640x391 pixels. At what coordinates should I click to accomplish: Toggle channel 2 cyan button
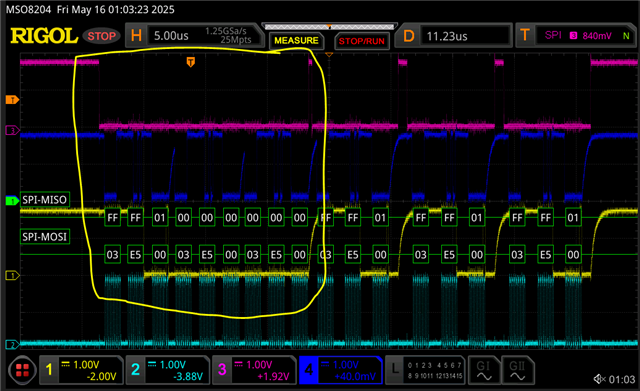click(x=136, y=370)
